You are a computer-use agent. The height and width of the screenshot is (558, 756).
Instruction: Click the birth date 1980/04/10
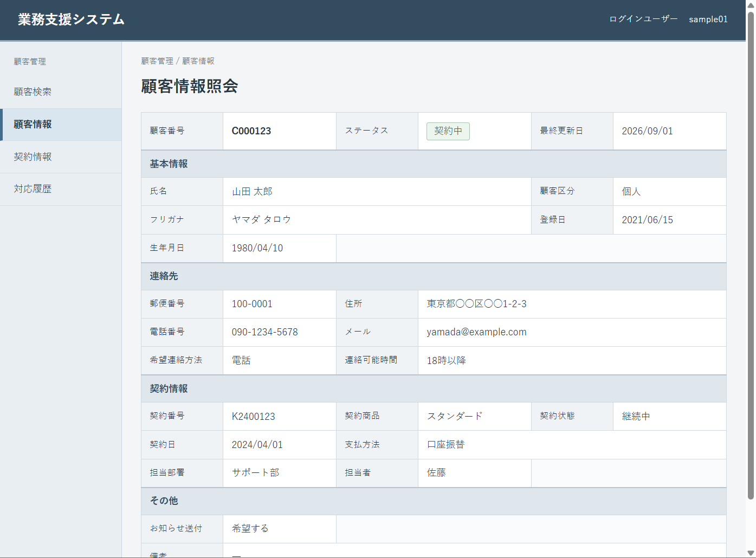coord(257,248)
